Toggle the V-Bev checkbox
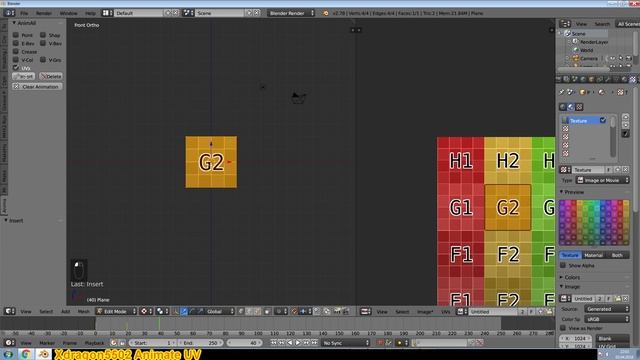Screen dimensions: 640x360 [x=43, y=43]
